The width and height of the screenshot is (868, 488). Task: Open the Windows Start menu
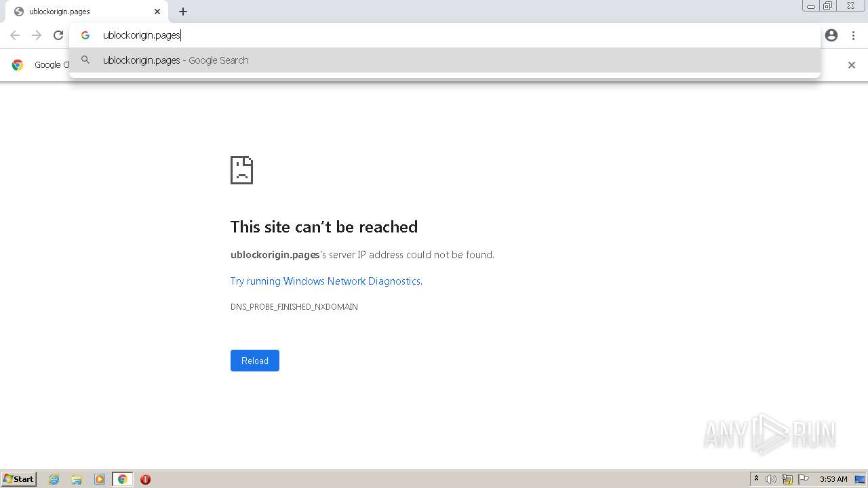click(19, 479)
